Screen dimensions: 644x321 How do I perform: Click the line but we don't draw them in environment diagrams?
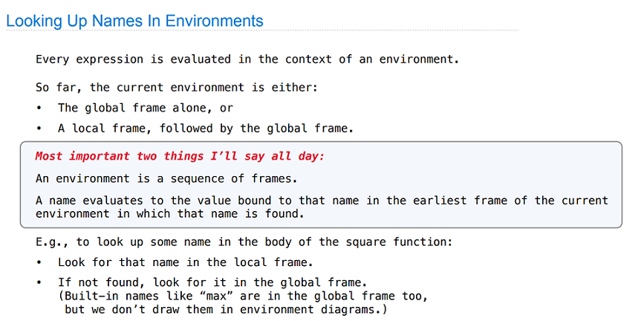pos(226,310)
